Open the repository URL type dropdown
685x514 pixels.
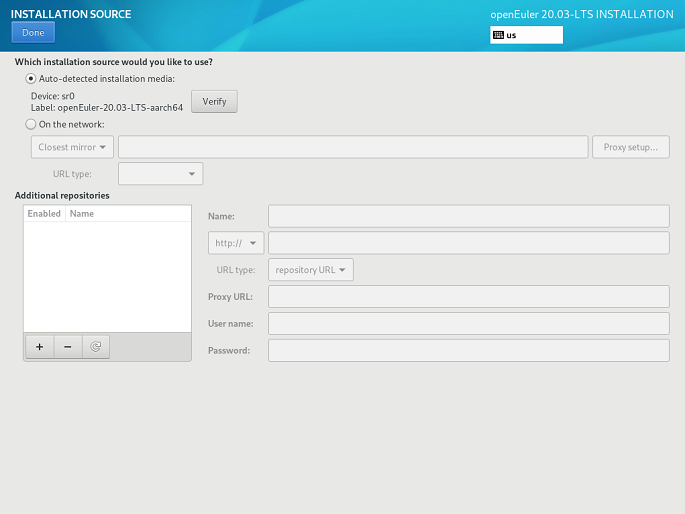[310, 270]
